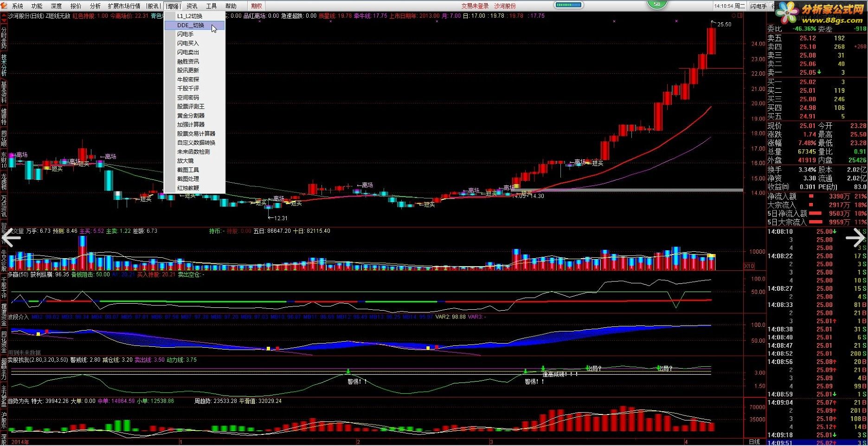
Task: Click the 日线 period label at bottom
Action: pos(754,442)
